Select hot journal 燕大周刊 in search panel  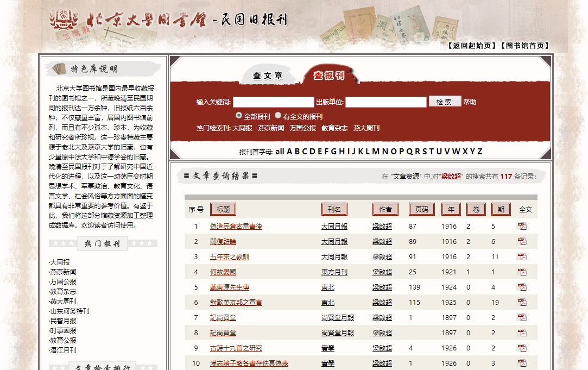pos(366,128)
